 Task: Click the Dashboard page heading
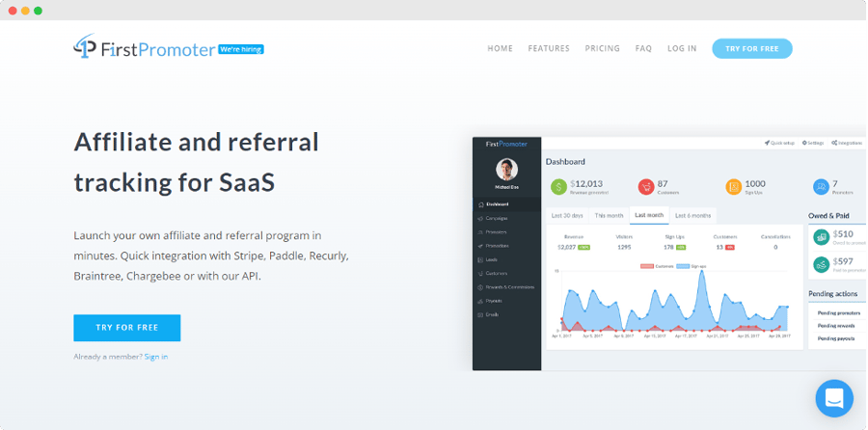click(x=565, y=162)
